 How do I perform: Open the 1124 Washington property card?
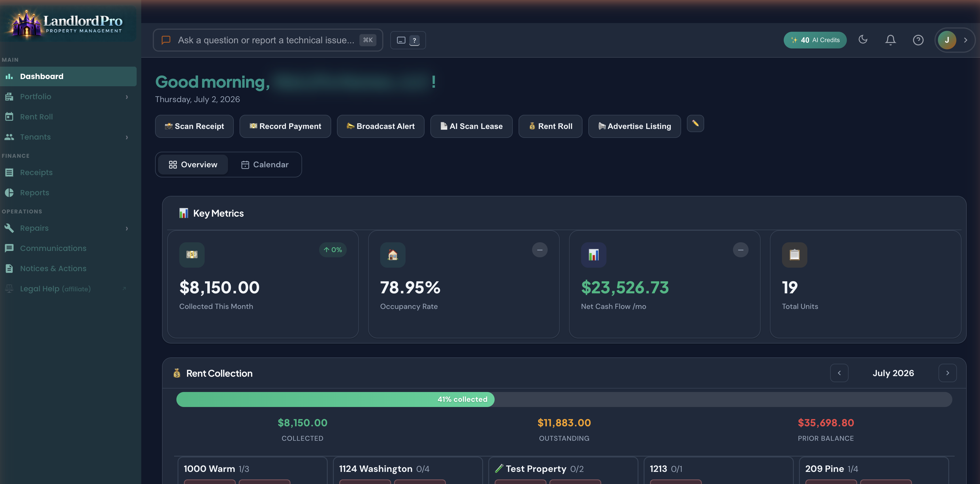pyautogui.click(x=408, y=471)
